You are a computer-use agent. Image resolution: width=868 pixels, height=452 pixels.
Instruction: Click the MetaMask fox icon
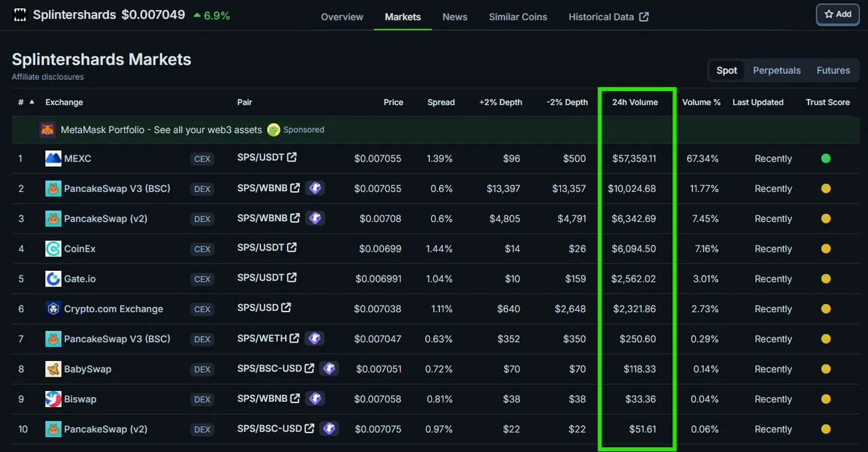tap(47, 130)
